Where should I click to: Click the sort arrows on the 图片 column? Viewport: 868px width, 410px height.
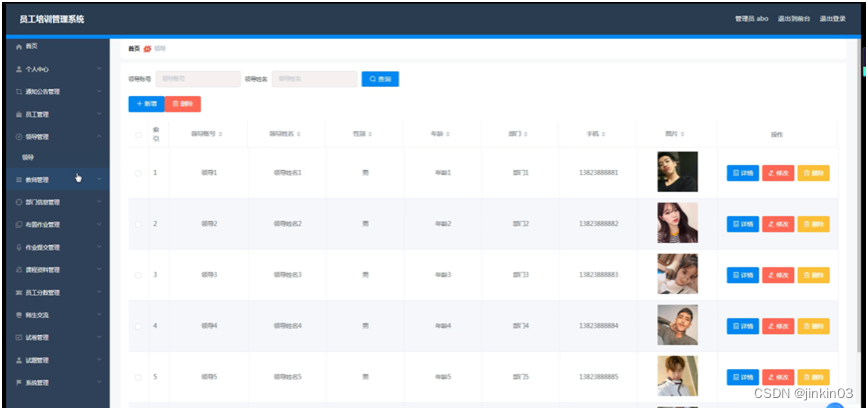[682, 135]
